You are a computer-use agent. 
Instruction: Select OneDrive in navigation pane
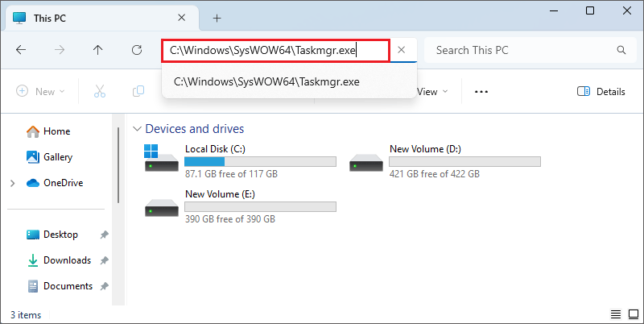click(x=54, y=183)
